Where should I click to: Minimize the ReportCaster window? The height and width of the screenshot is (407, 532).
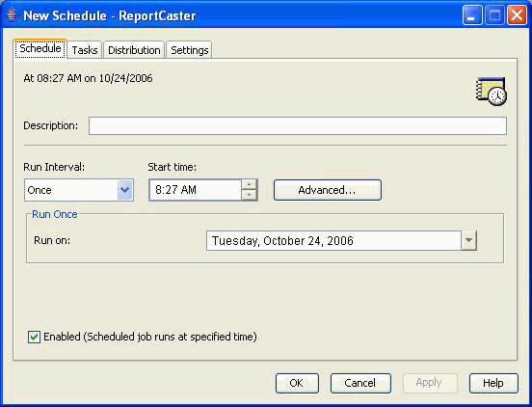click(x=472, y=15)
